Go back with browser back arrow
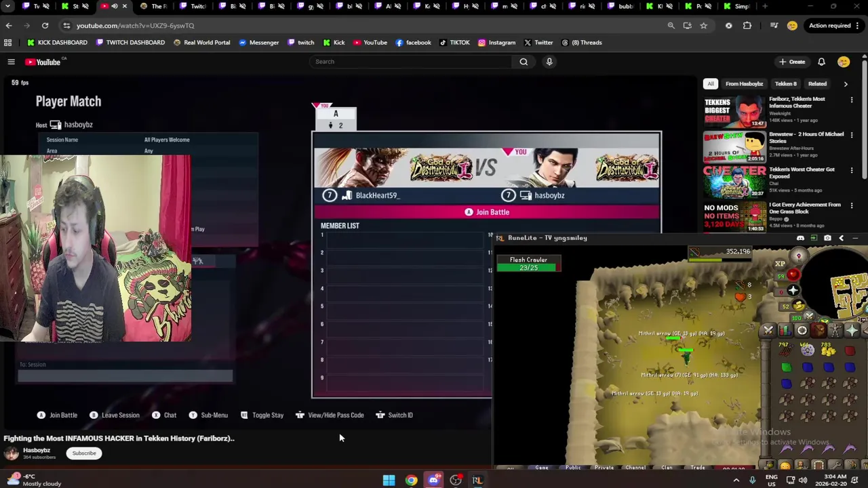 (9, 25)
